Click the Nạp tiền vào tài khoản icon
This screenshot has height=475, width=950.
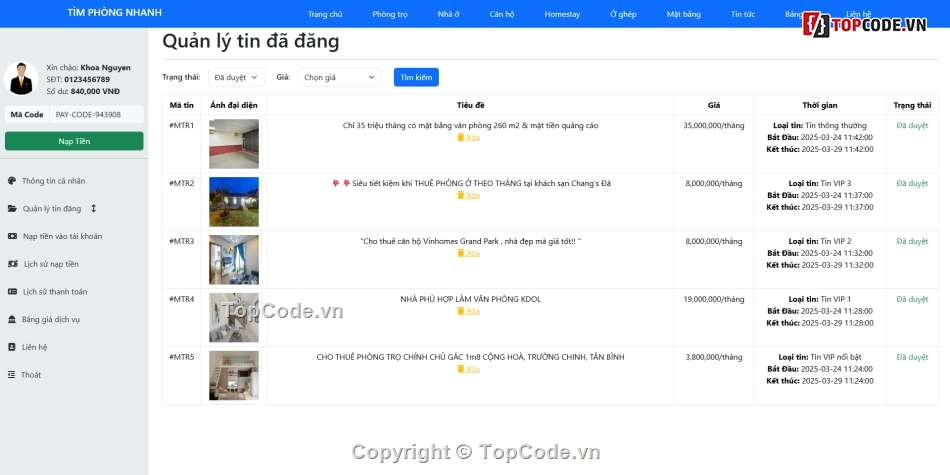[12, 237]
